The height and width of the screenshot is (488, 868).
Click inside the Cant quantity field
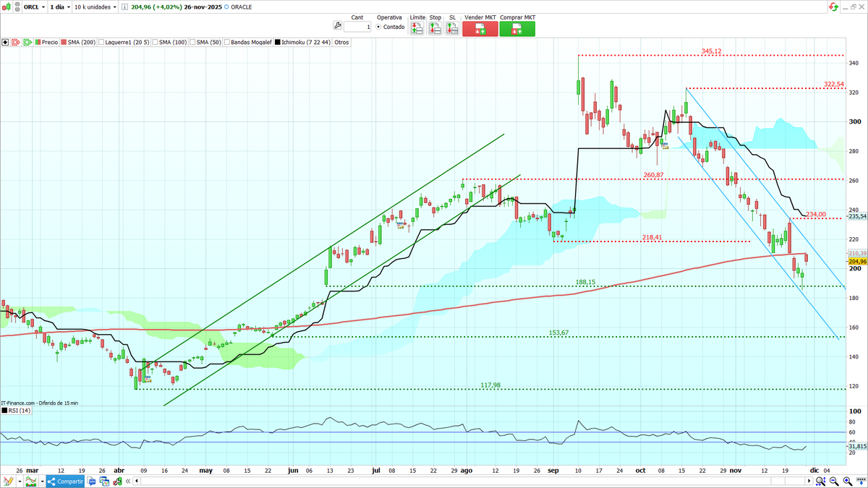[357, 27]
